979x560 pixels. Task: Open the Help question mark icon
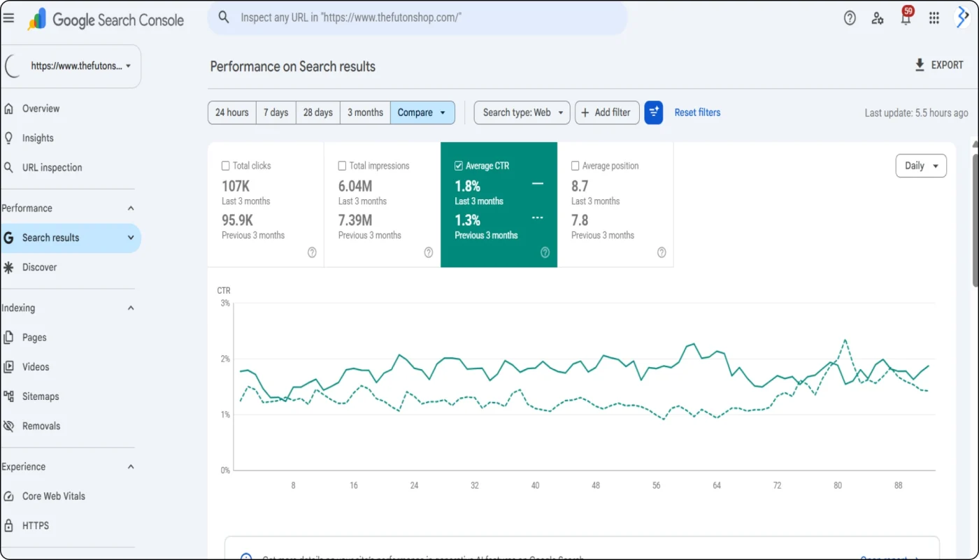(x=850, y=18)
